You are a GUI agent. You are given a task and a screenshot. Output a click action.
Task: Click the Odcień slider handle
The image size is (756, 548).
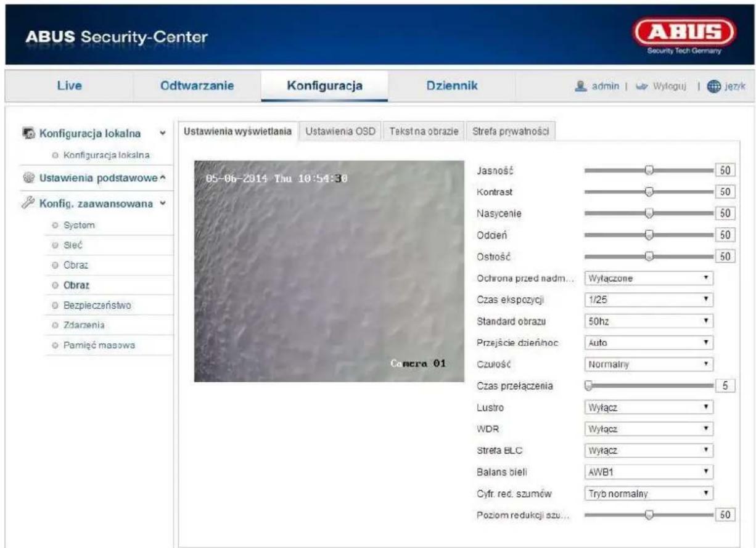(649, 235)
